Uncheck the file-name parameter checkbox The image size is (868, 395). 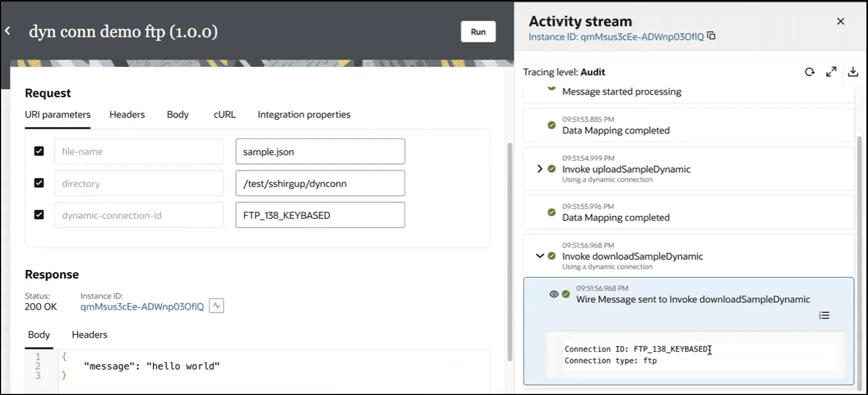click(39, 151)
